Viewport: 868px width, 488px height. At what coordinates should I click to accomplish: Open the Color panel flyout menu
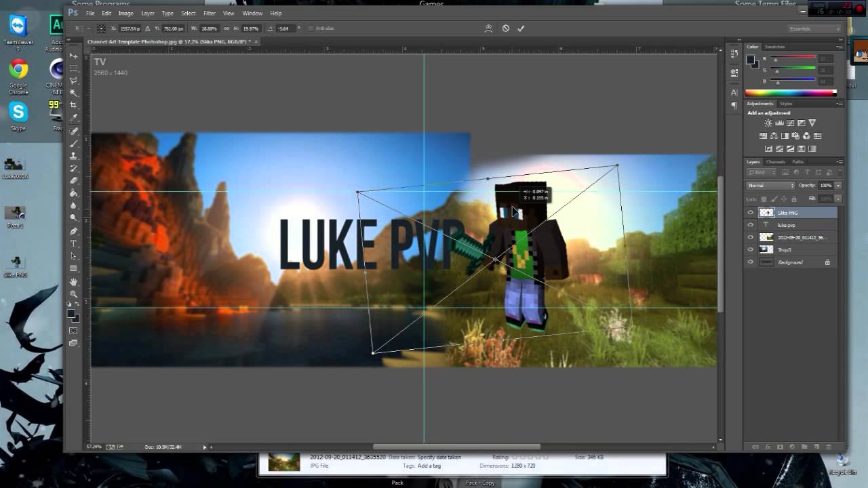[840, 47]
